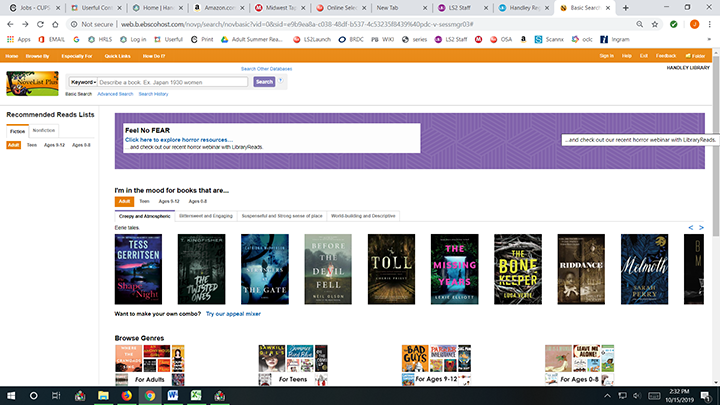
Task: Open Word from the Windows taskbar
Action: coord(171,395)
